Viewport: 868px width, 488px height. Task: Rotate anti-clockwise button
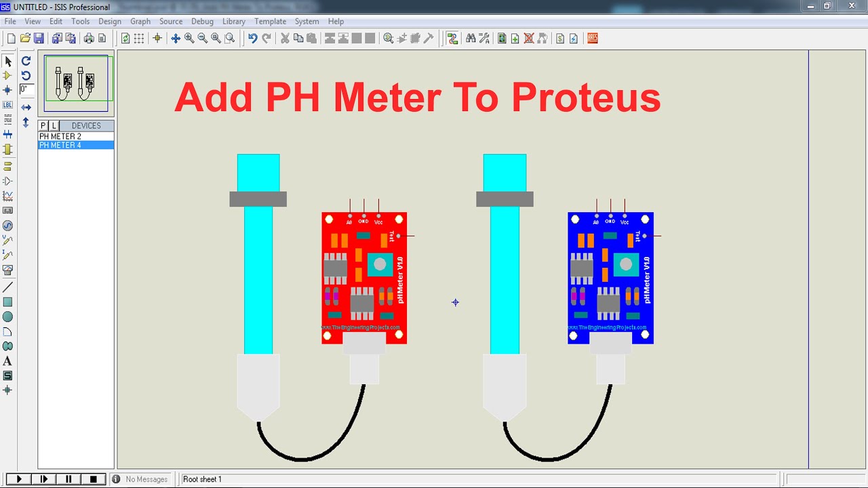click(26, 75)
